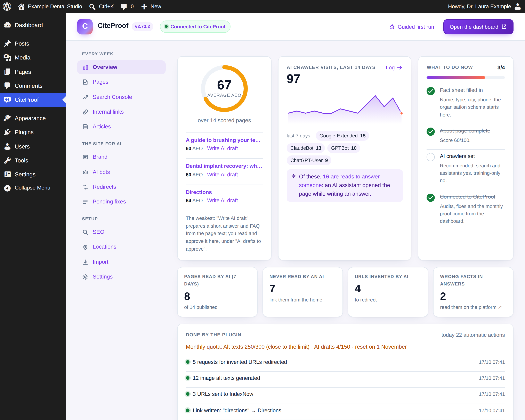Click the Internal links chain icon

coord(85,112)
